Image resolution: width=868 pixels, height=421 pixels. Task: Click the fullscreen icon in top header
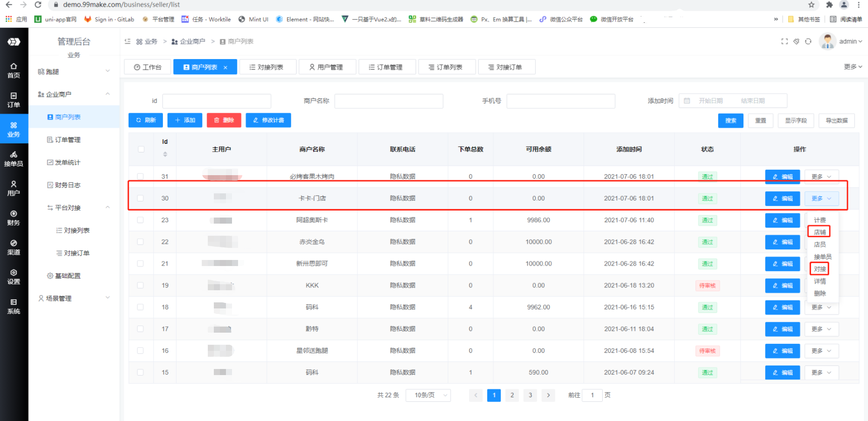point(784,41)
